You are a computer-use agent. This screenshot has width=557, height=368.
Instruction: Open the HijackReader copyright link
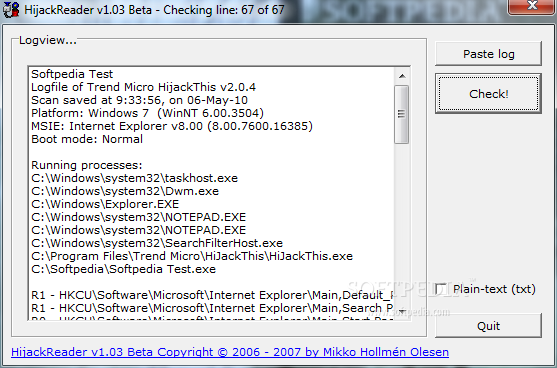tap(230, 352)
